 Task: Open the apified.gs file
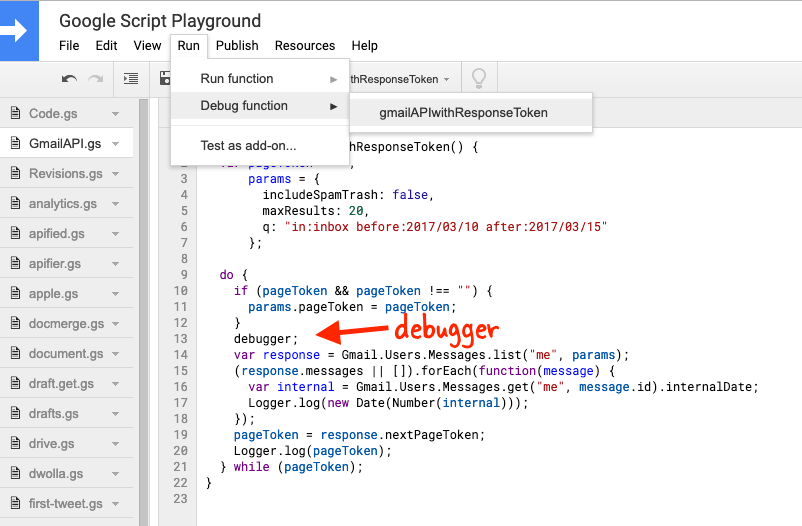pos(57,234)
